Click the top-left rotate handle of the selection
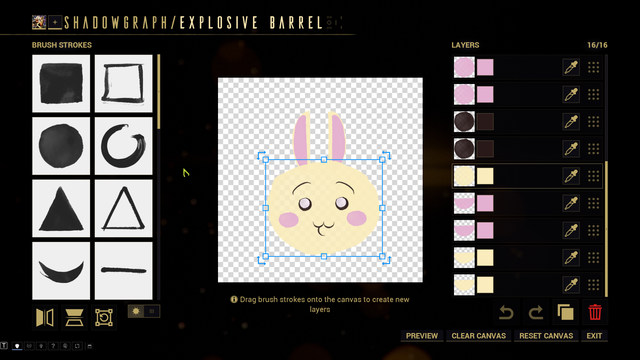This screenshot has width=640, height=360. [x=261, y=155]
